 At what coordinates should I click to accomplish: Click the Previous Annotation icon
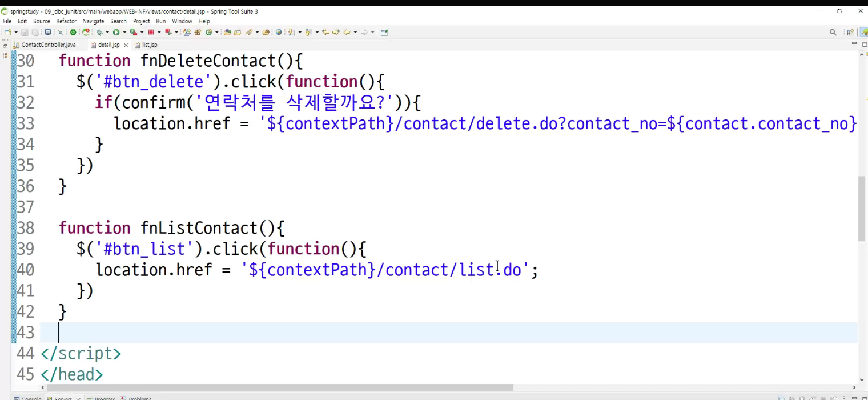(308, 33)
